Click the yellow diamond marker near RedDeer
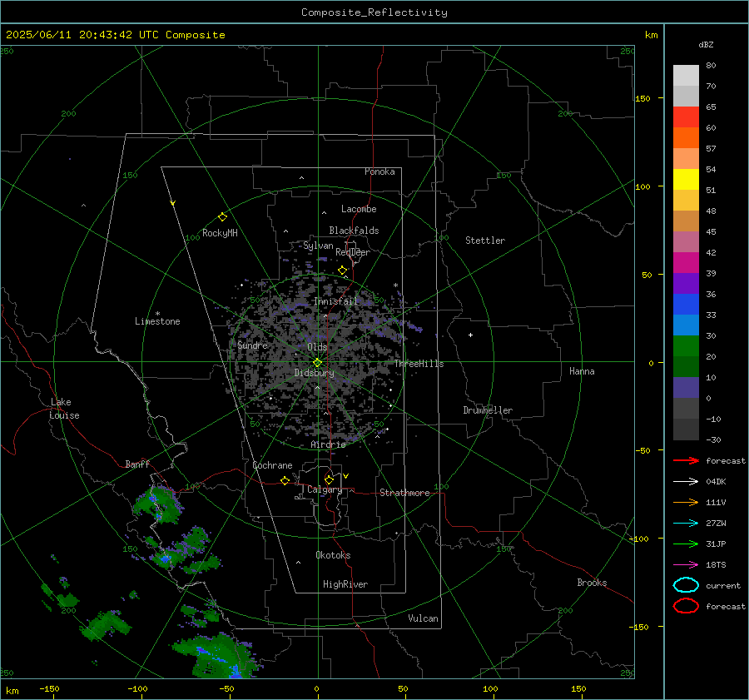Viewport: 749px width, 700px height. pyautogui.click(x=342, y=271)
